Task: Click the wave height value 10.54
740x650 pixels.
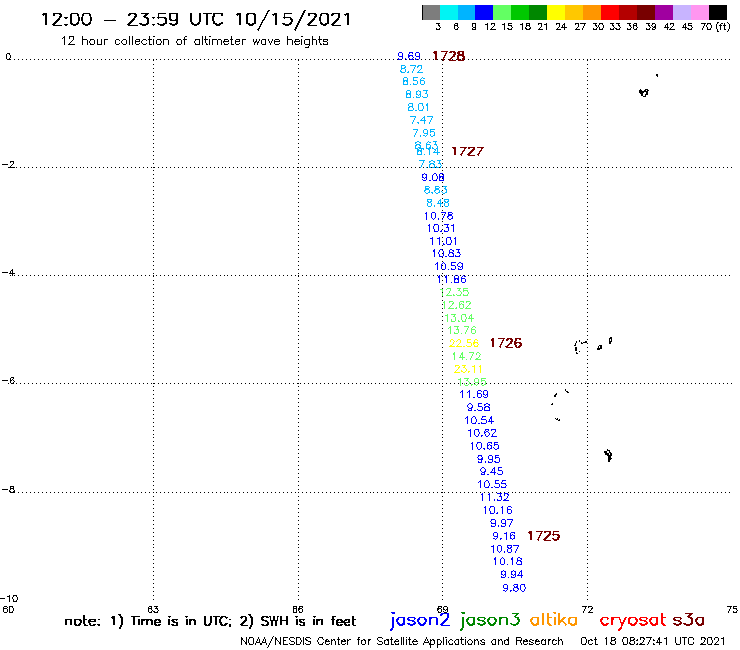Action: pyautogui.click(x=479, y=420)
